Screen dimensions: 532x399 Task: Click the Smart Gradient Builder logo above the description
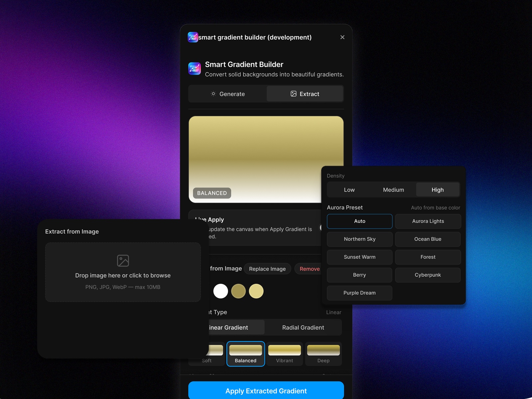(x=195, y=69)
